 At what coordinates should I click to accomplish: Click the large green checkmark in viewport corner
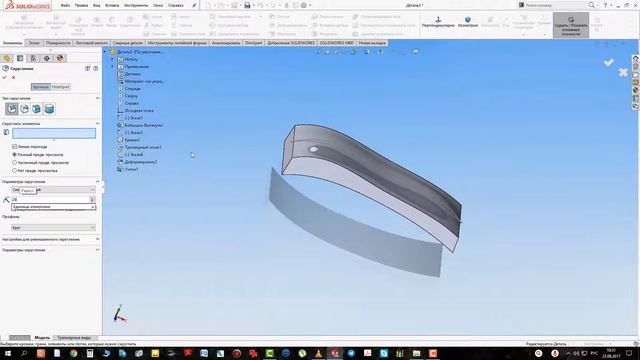(609, 62)
